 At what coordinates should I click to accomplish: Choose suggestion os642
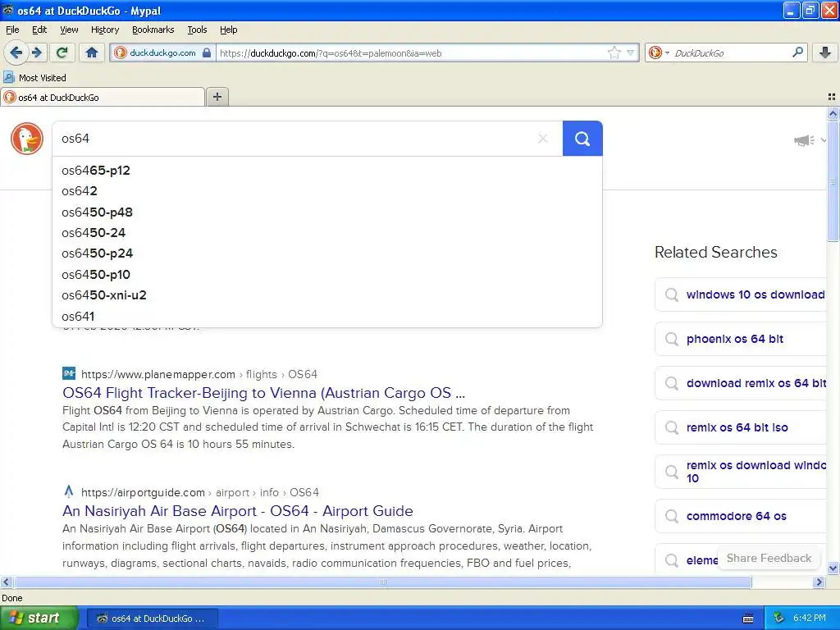327,191
